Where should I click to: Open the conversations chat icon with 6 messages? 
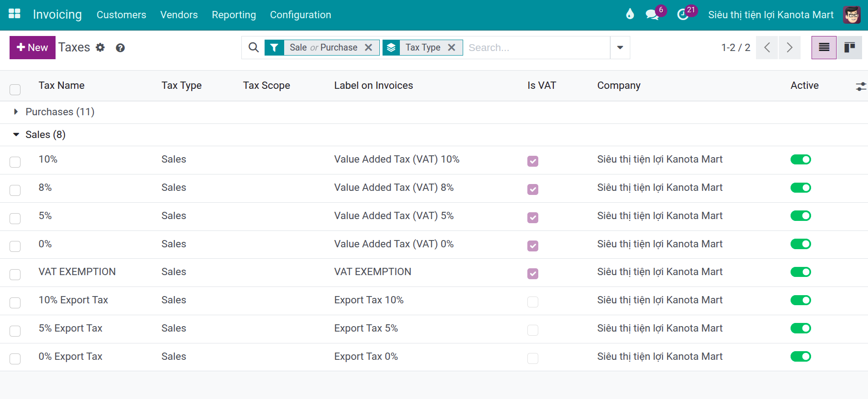[x=653, y=15]
